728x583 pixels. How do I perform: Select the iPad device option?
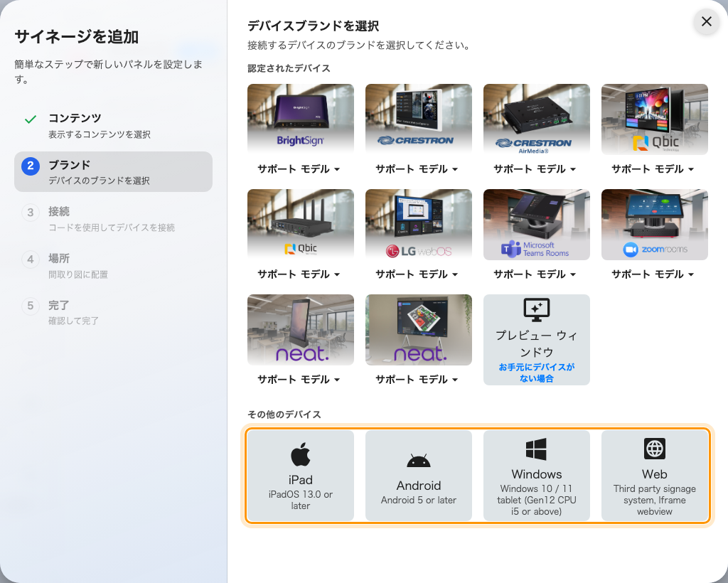(x=301, y=476)
